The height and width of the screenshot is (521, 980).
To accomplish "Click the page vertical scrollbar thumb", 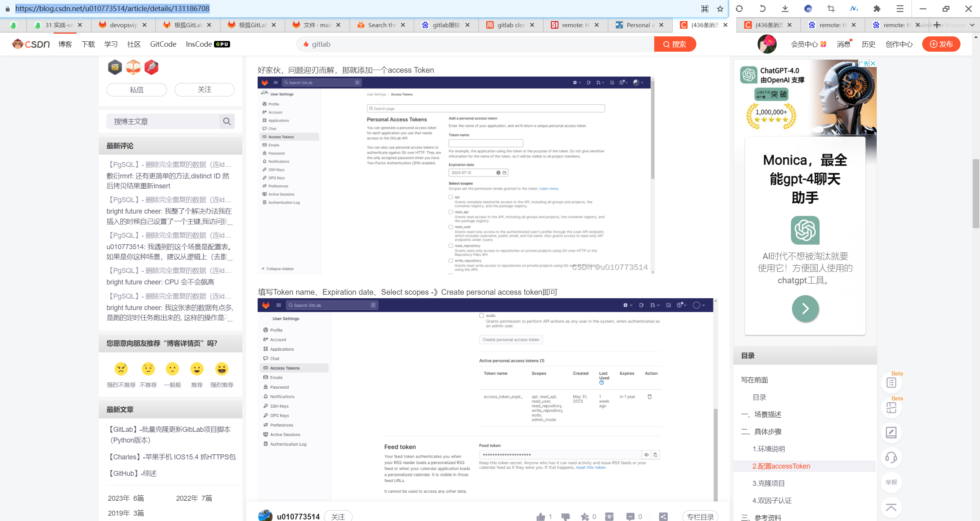I will tap(976, 193).
